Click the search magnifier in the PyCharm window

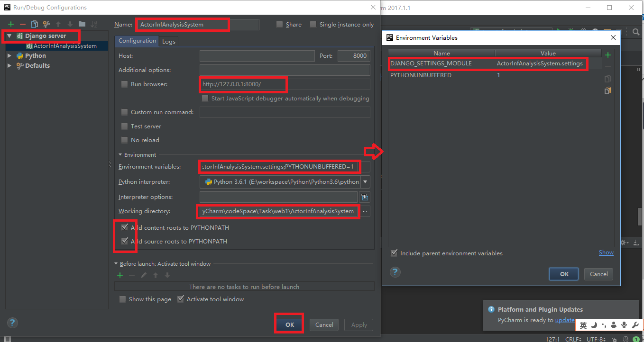pyautogui.click(x=636, y=32)
